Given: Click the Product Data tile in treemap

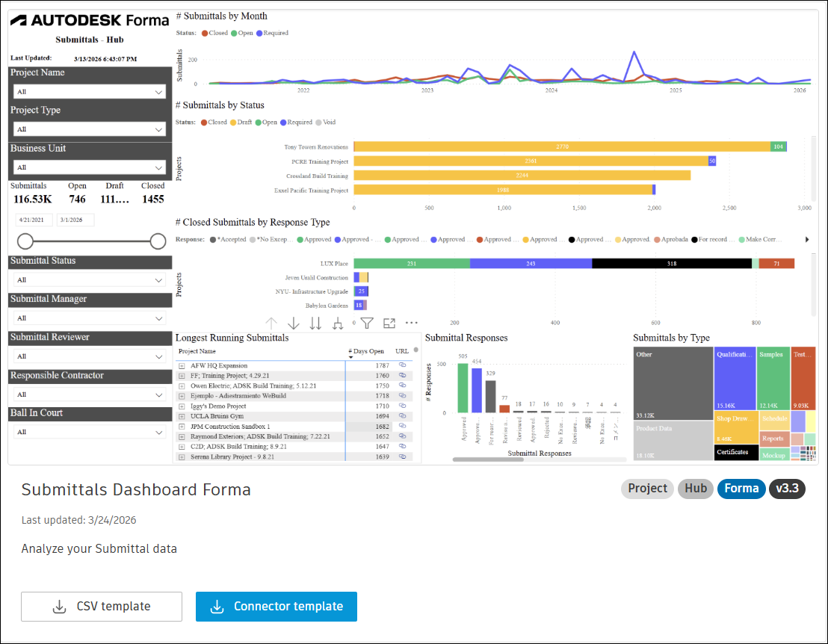Looking at the screenshot, I should 673,441.
